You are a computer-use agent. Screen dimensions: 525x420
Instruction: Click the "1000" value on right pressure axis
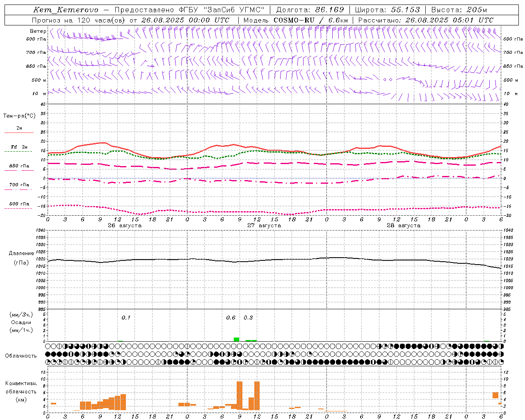click(508, 288)
